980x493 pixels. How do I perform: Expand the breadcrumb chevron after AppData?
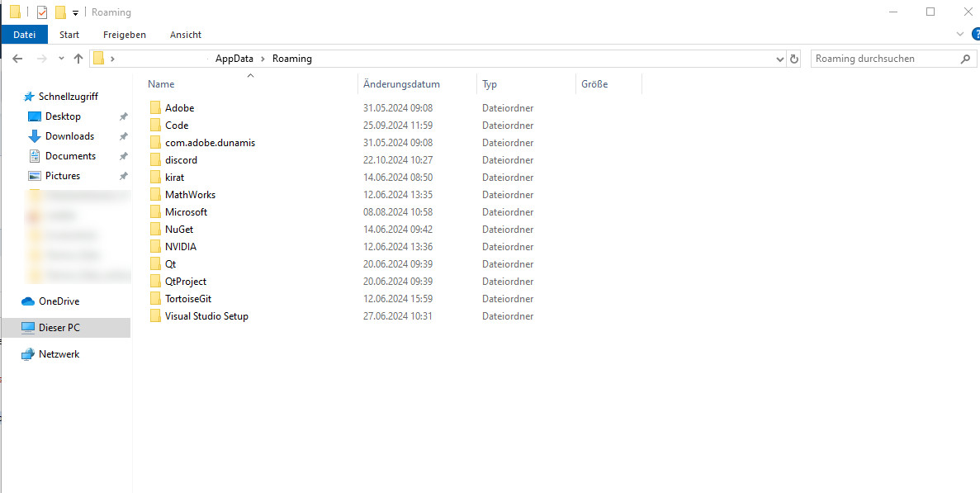[x=263, y=59]
